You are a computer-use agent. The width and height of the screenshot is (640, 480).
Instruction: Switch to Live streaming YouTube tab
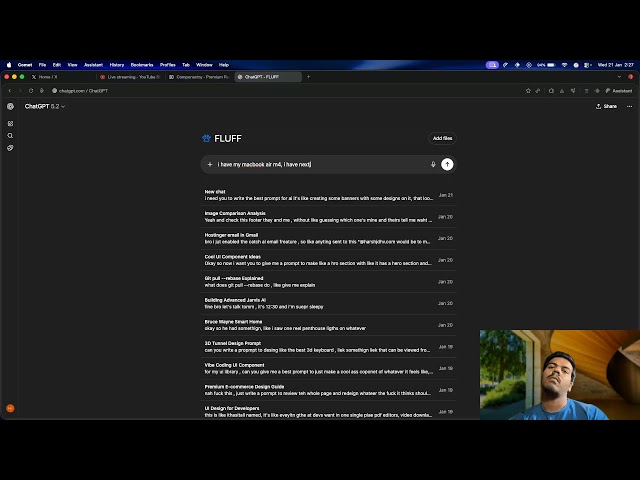(x=131, y=77)
